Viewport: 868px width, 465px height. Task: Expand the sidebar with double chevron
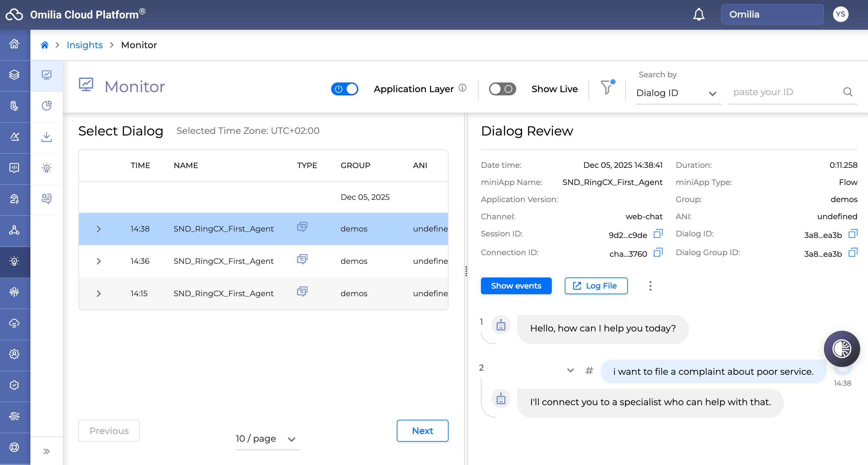pyautogui.click(x=47, y=451)
